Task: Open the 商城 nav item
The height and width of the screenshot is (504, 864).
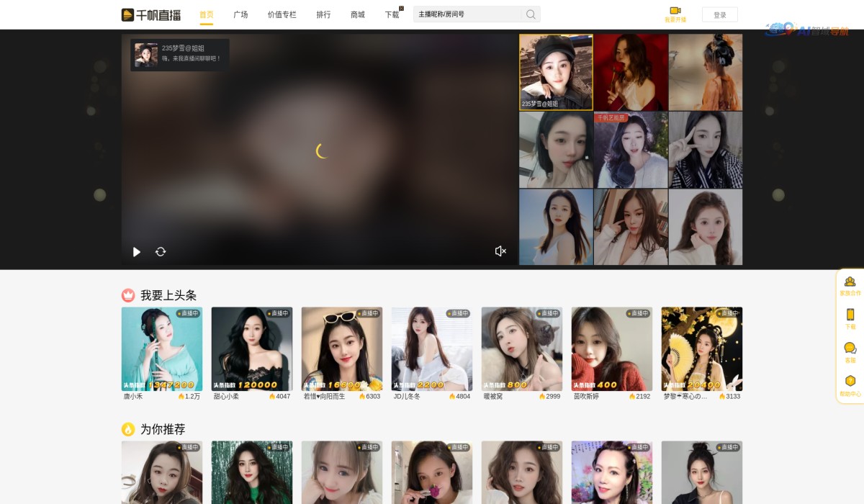Action: coord(357,14)
